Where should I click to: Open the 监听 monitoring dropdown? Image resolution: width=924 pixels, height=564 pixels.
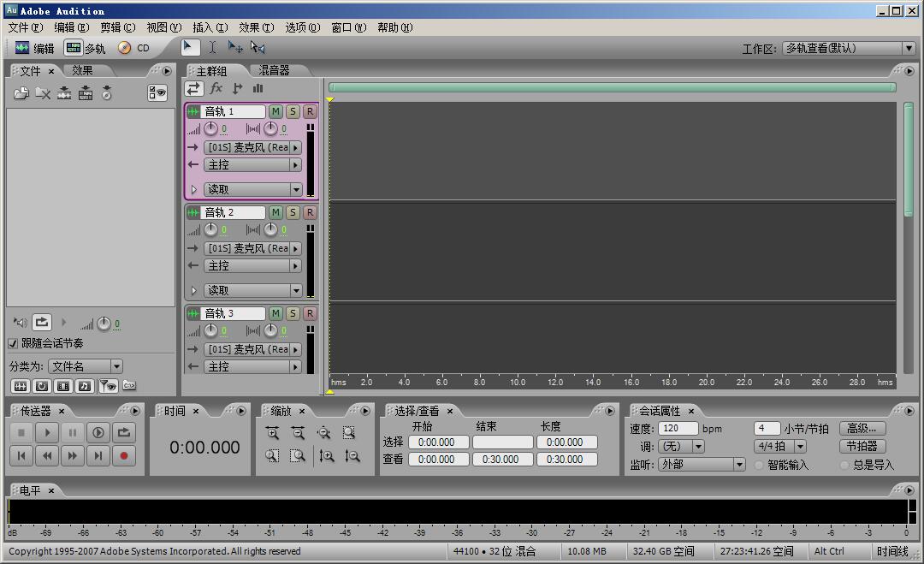[702, 465]
